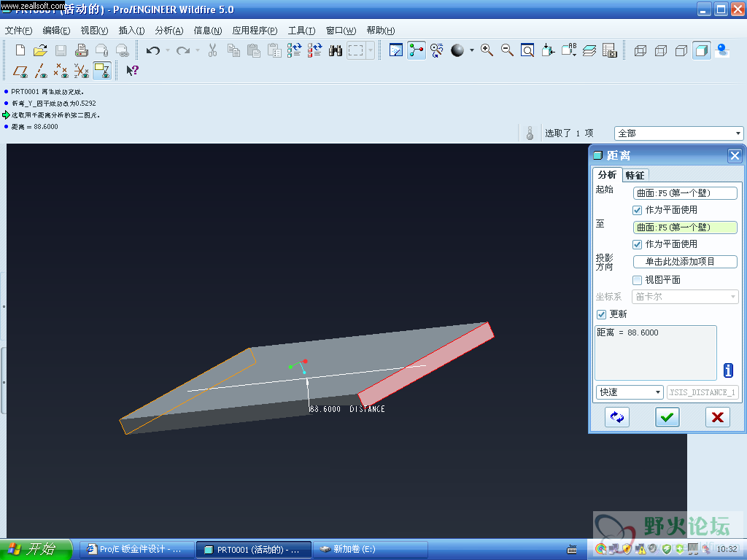The height and width of the screenshot is (560, 747).
Task: Click the Zoom In magnifier
Action: coord(487,50)
